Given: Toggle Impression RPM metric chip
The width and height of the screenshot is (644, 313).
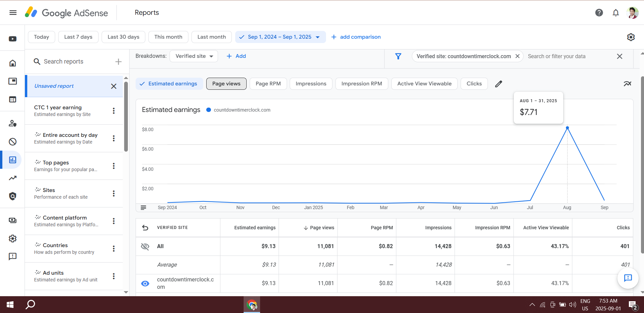Looking at the screenshot, I should pos(362,84).
